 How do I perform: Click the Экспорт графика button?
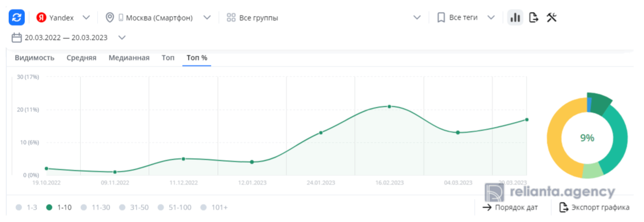[595, 208]
